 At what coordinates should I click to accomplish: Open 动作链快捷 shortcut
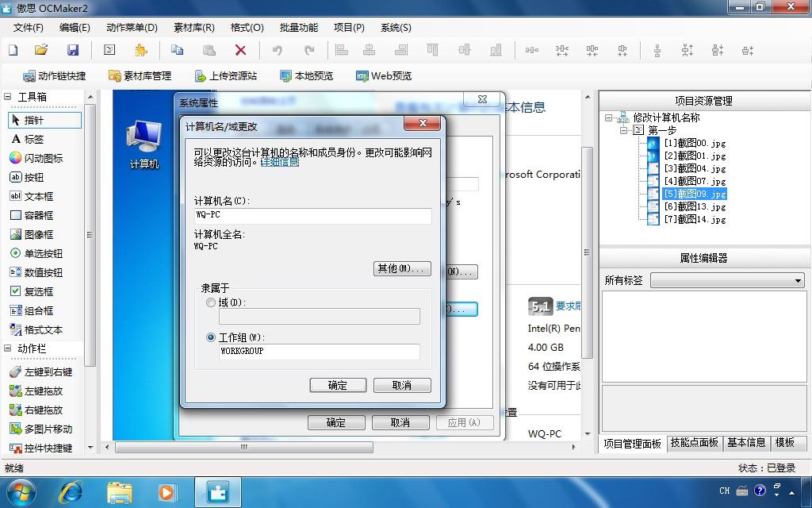pos(55,75)
